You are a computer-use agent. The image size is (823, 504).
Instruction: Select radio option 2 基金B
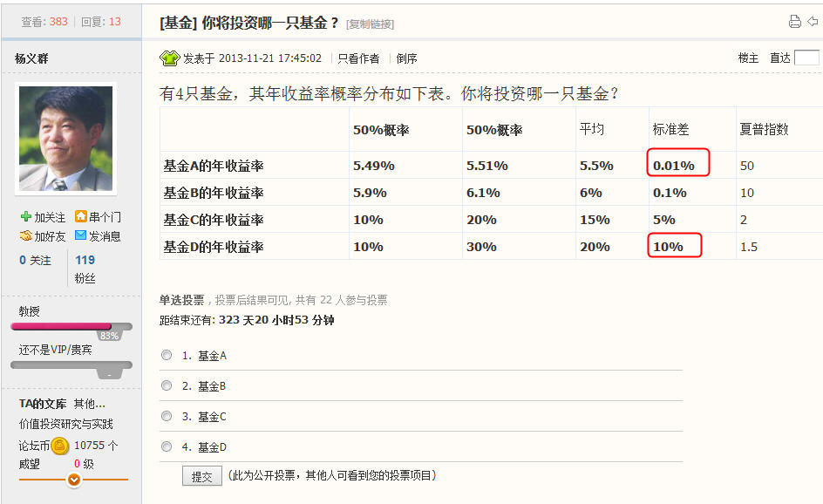(167, 385)
